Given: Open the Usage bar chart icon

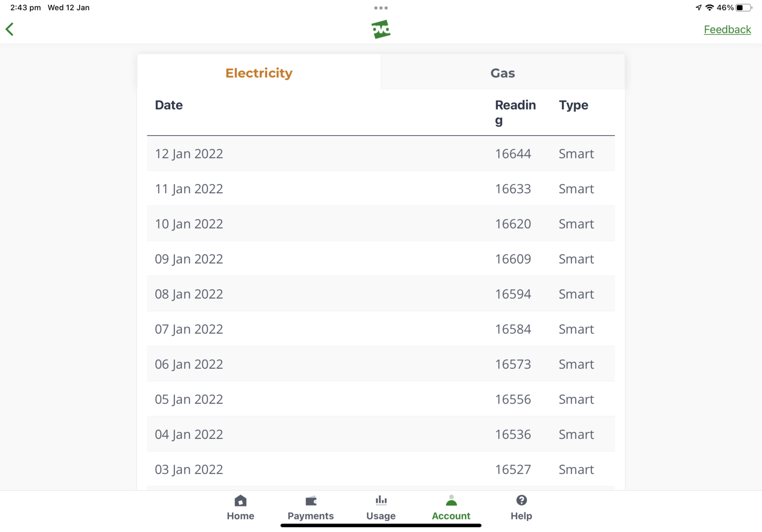Looking at the screenshot, I should coord(381,500).
